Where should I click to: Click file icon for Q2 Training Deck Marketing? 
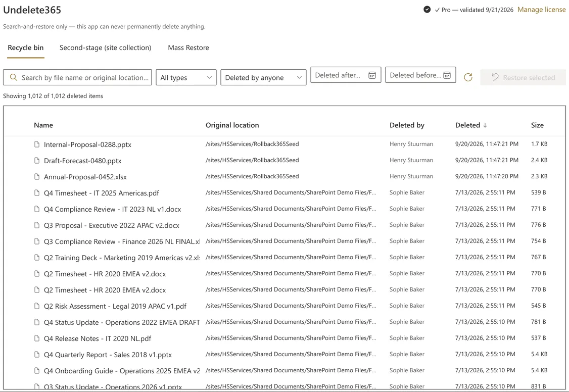pos(37,258)
